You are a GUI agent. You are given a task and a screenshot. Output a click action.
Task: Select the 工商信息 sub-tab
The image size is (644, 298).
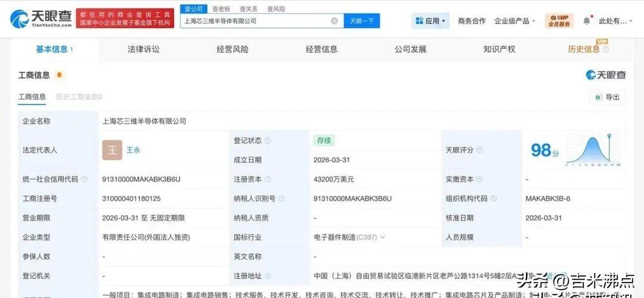(x=32, y=97)
